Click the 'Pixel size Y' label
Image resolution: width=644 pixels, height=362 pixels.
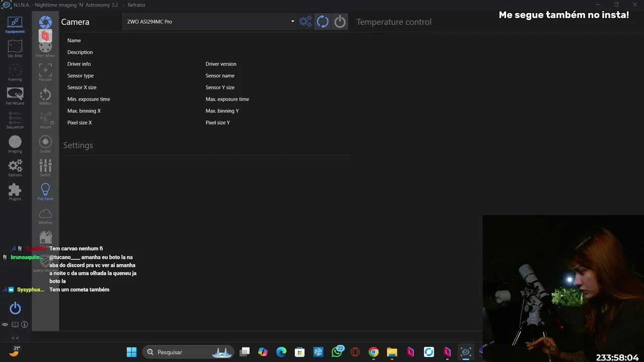coord(218,123)
